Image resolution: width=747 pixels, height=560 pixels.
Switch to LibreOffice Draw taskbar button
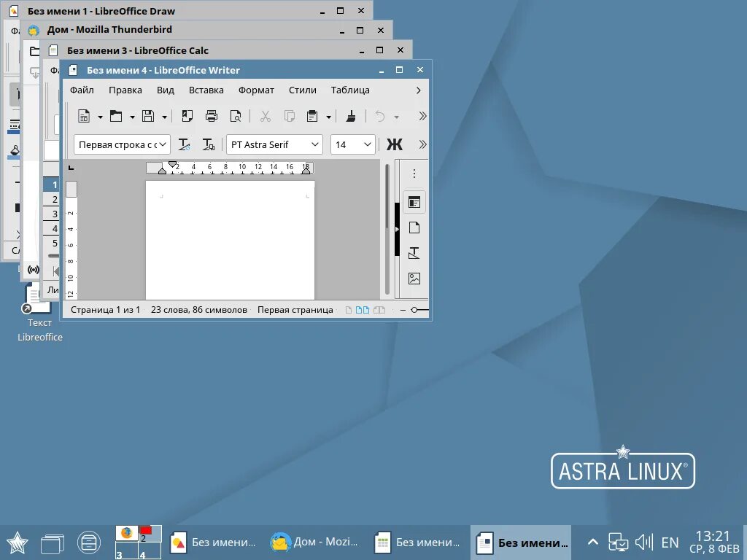[x=214, y=542]
